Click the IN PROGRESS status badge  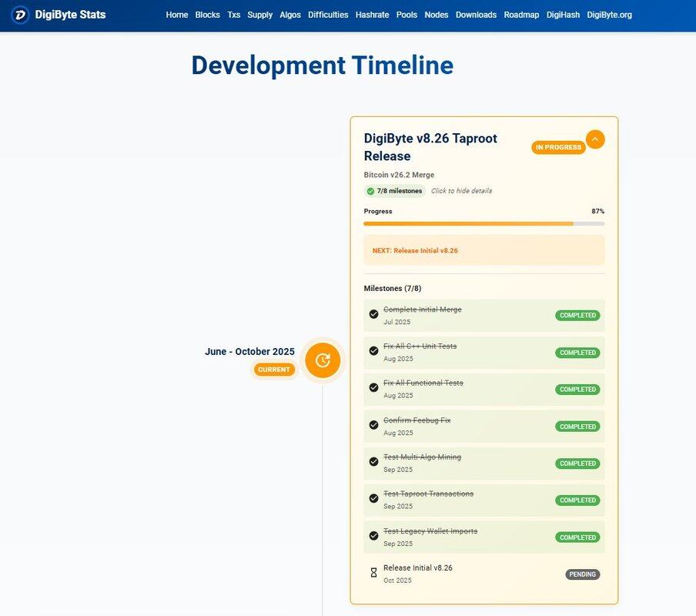[x=558, y=147]
